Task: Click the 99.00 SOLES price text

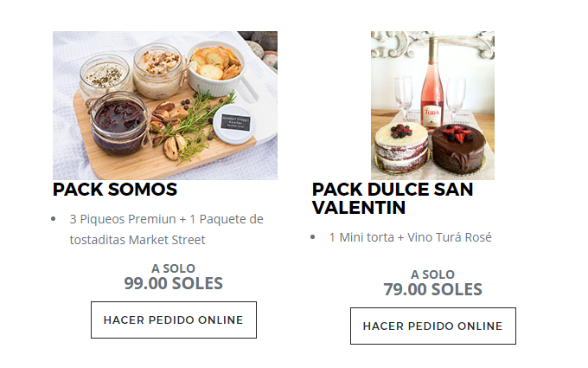Action: point(174,283)
